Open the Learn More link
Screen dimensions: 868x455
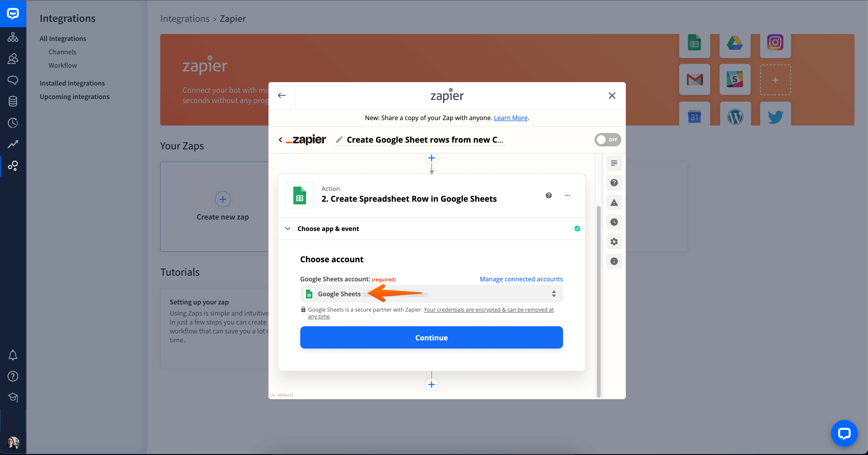pyautogui.click(x=510, y=118)
